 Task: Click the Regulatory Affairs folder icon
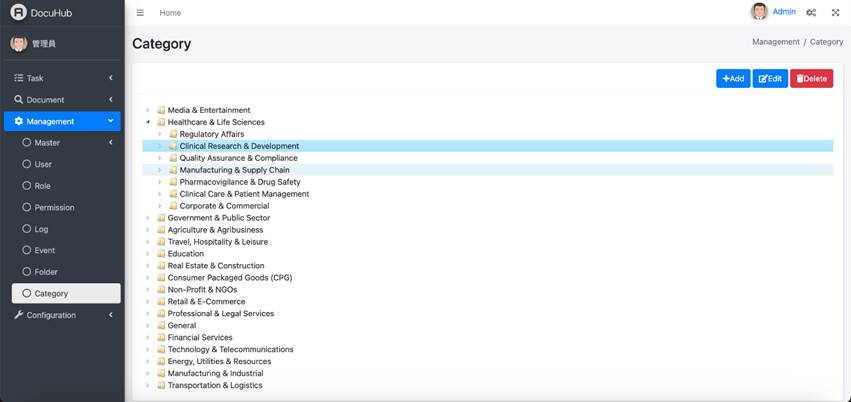coord(173,134)
